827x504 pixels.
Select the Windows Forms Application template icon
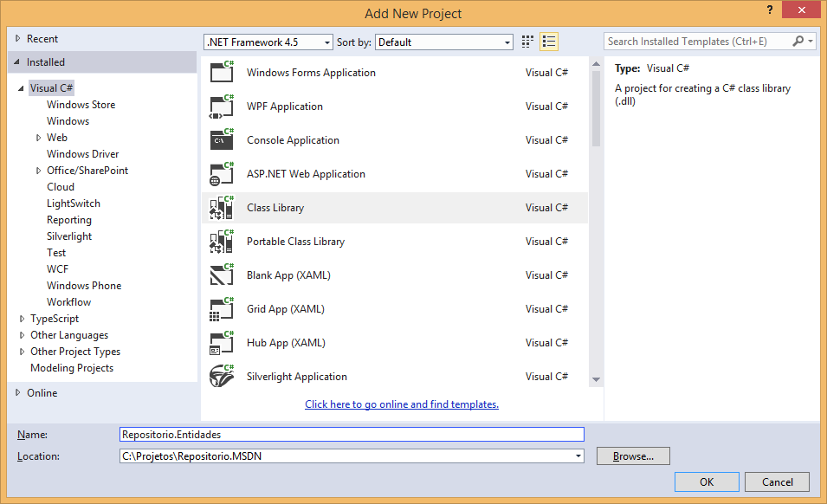tap(222, 72)
